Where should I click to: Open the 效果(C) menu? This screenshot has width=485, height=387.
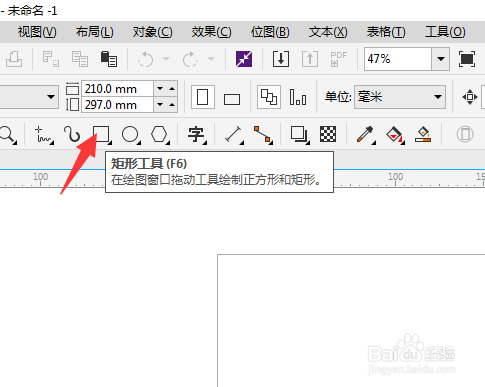pos(211,32)
